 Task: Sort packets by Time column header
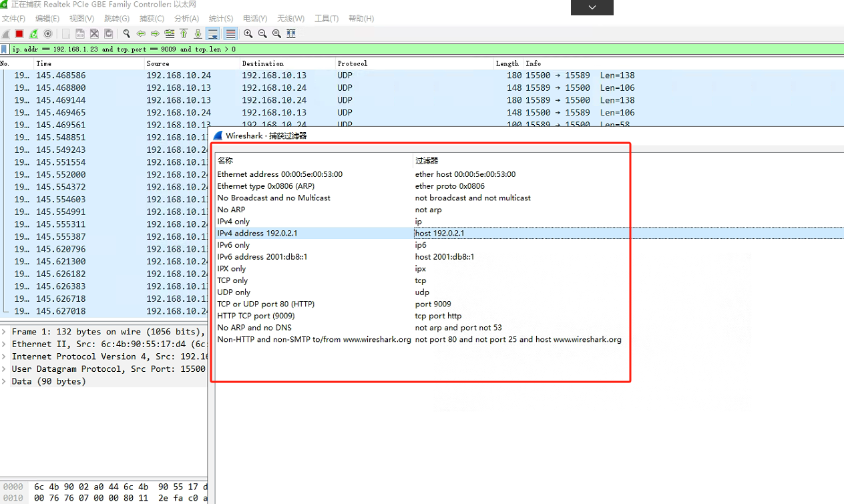89,63
